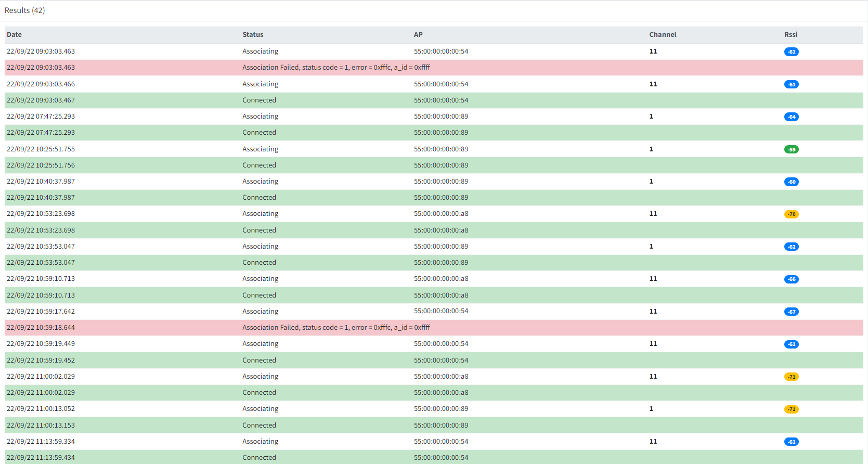Click the AP column header
This screenshot has height=464, width=868.
tap(418, 35)
